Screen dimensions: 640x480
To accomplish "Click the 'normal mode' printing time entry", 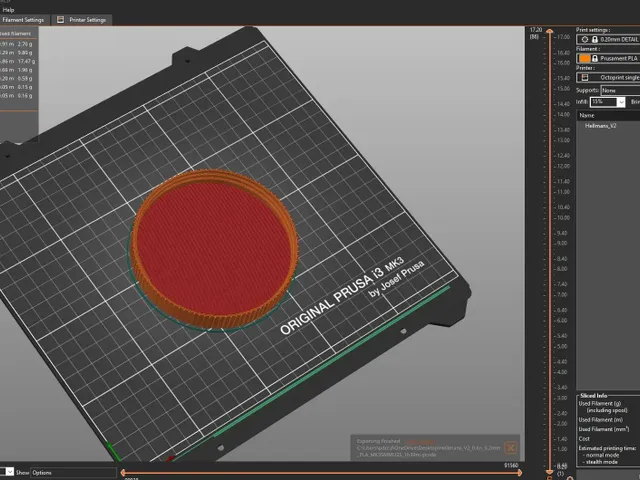I will coord(602,455).
